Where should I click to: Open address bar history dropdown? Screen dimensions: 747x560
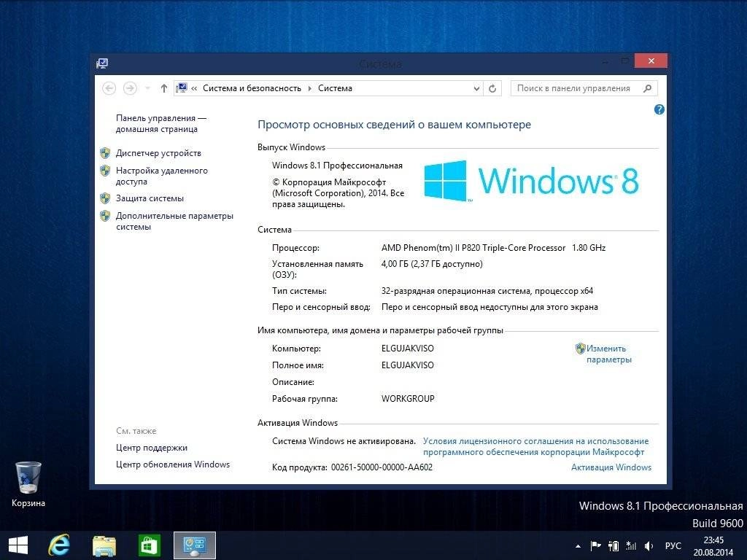point(476,88)
